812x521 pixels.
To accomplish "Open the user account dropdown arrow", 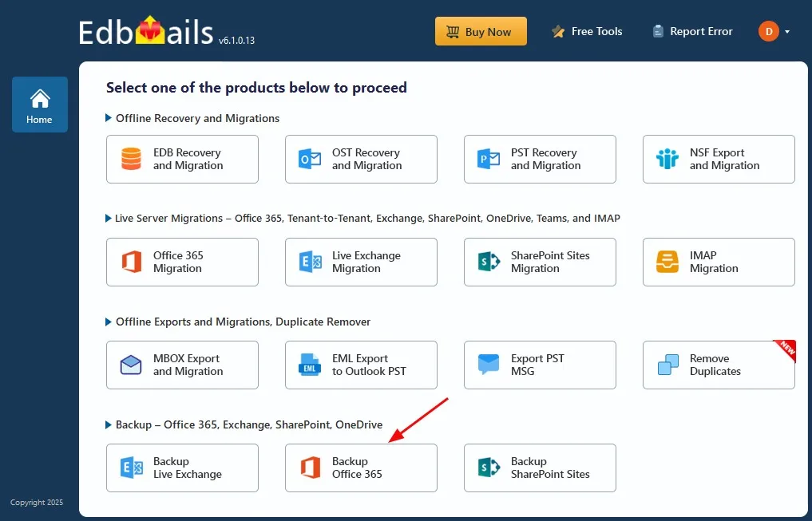I will (x=787, y=32).
